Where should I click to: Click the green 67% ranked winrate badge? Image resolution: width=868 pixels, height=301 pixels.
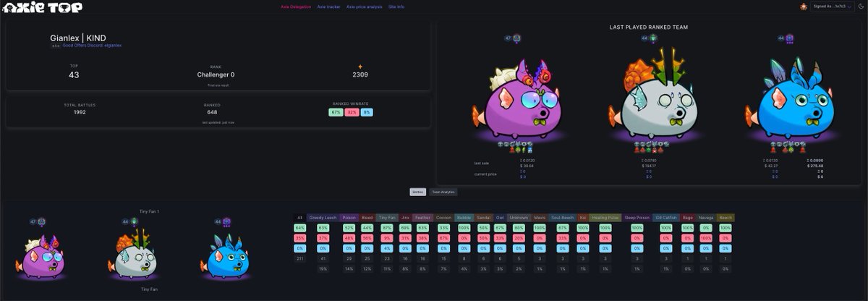336,112
